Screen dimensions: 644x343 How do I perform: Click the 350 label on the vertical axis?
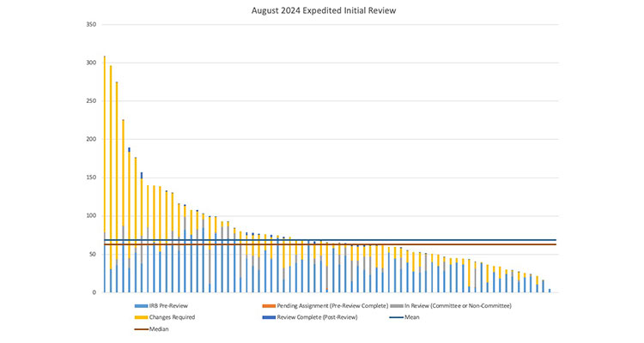[x=91, y=24]
